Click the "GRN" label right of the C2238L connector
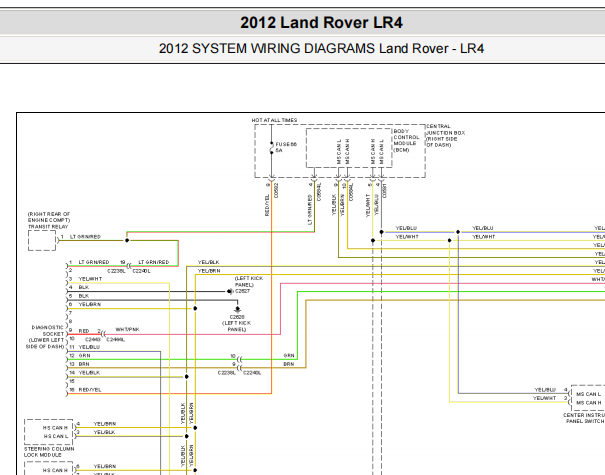Screen dimensions: 605x475 click(289, 355)
